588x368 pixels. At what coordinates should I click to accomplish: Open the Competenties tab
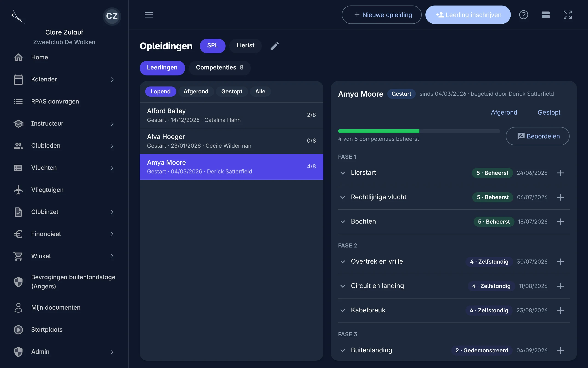(x=220, y=68)
